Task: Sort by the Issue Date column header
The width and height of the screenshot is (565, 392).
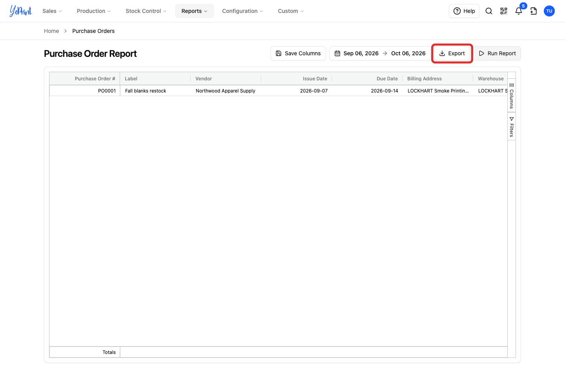Action: [x=297, y=79]
